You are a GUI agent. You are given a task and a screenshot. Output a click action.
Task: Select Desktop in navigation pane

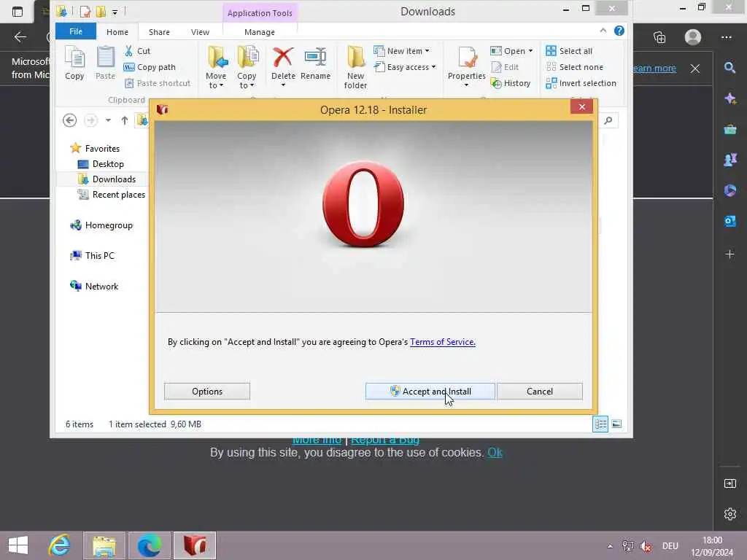101,164
